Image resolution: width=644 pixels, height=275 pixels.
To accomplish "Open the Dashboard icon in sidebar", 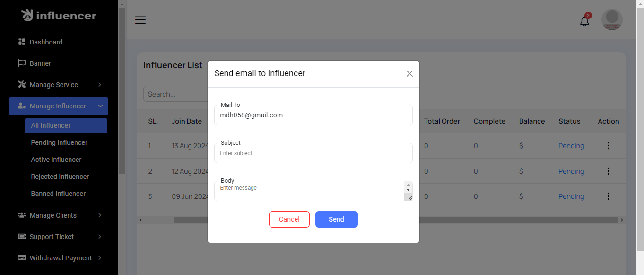I will tap(22, 42).
